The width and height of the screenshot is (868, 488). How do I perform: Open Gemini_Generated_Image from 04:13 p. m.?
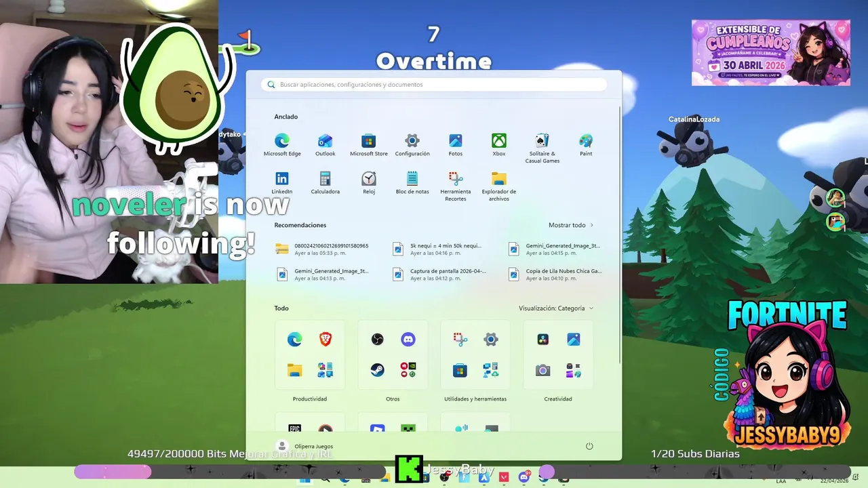(323, 274)
